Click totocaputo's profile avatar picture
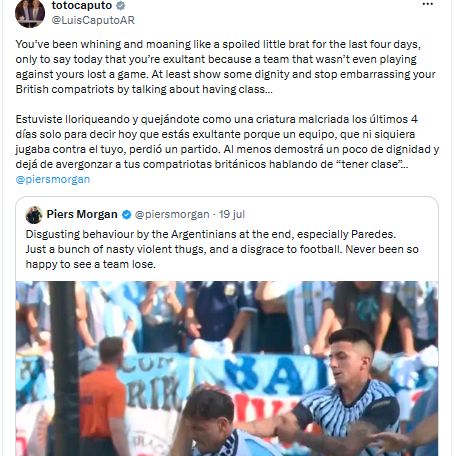Image resolution: width=454 pixels, height=456 pixels. (x=30, y=13)
